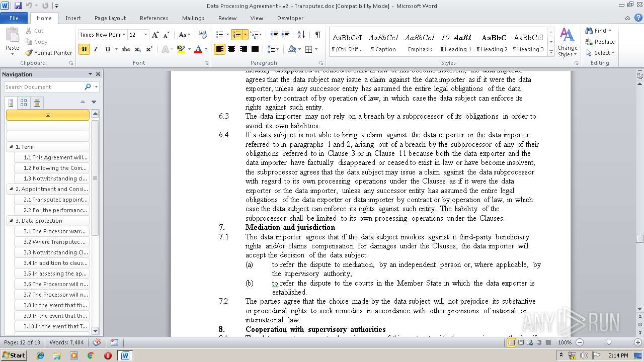Click the Format Painter brush
Image resolution: width=644 pixels, height=362 pixels.
[29, 53]
